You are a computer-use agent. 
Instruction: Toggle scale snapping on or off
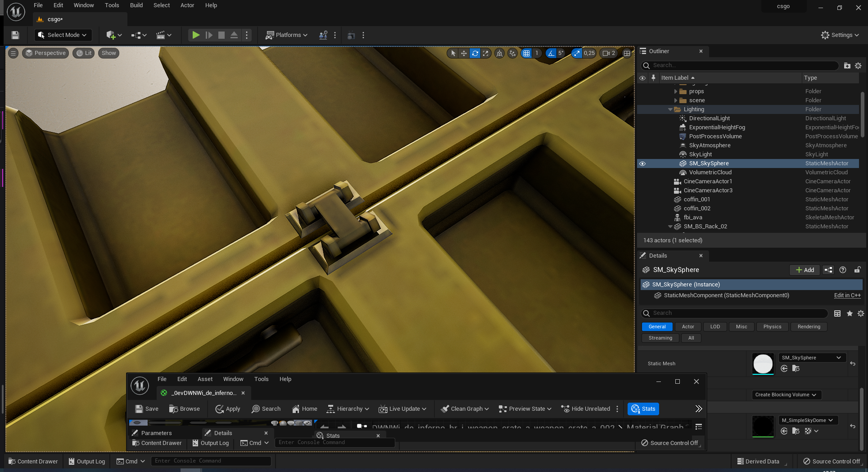coord(577,53)
